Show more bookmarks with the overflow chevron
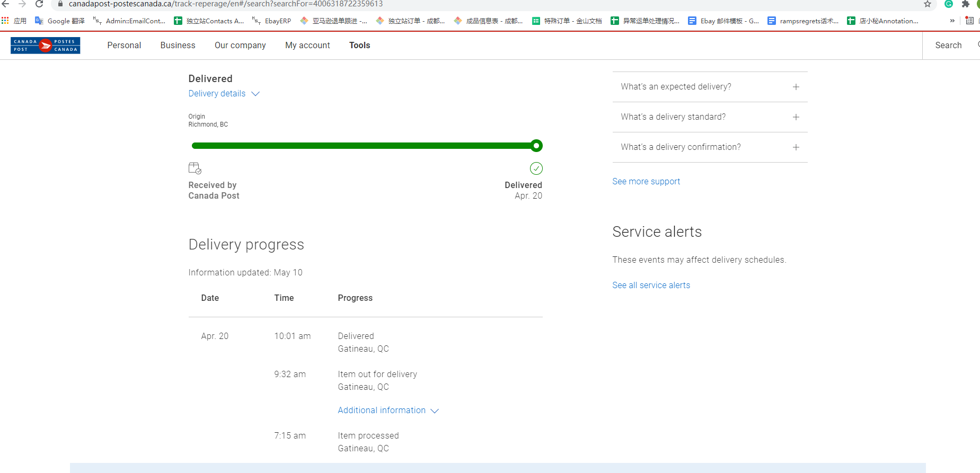 952,21
